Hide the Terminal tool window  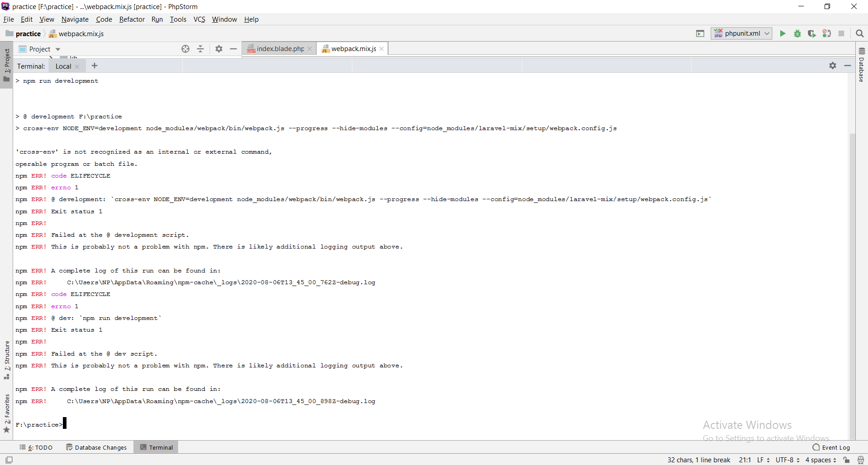tap(848, 66)
